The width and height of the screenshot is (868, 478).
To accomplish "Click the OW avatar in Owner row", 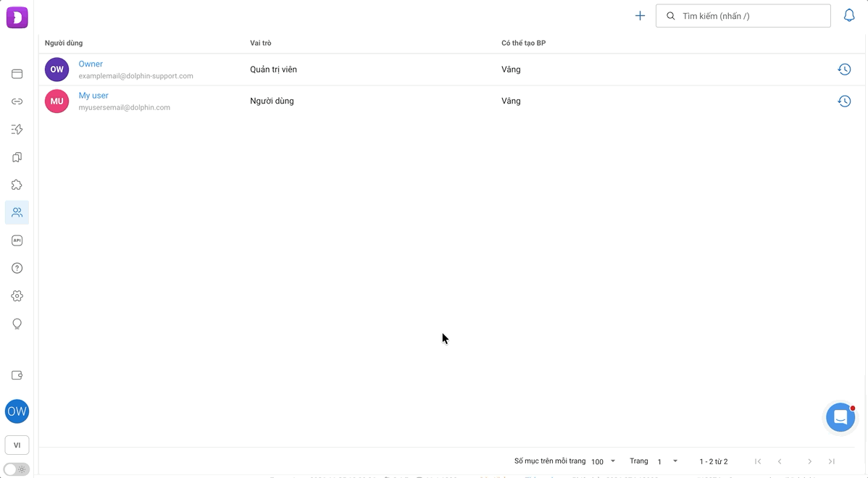I will coord(57,70).
